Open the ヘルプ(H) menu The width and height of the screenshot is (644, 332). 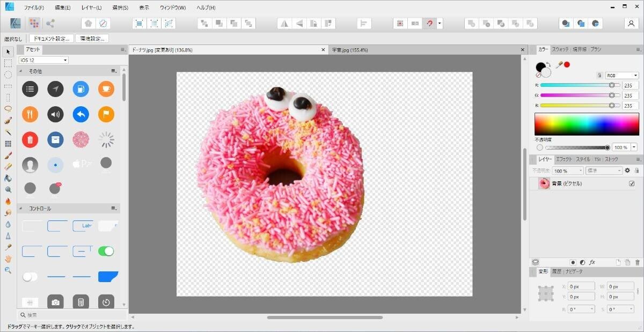[206, 8]
